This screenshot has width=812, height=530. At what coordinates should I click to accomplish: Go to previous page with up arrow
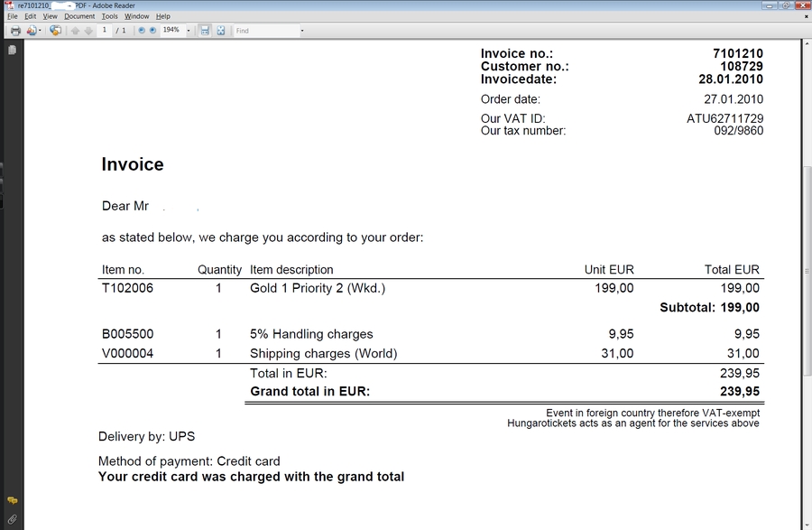75,31
